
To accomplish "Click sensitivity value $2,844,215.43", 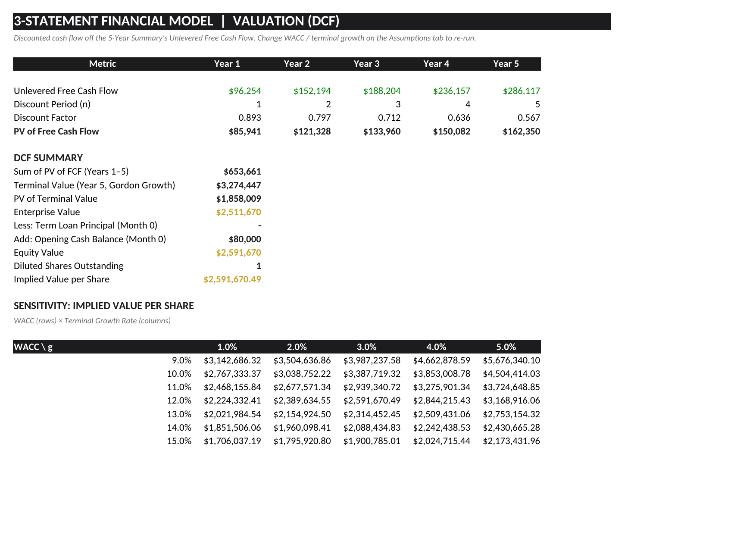I will [x=442, y=400].
